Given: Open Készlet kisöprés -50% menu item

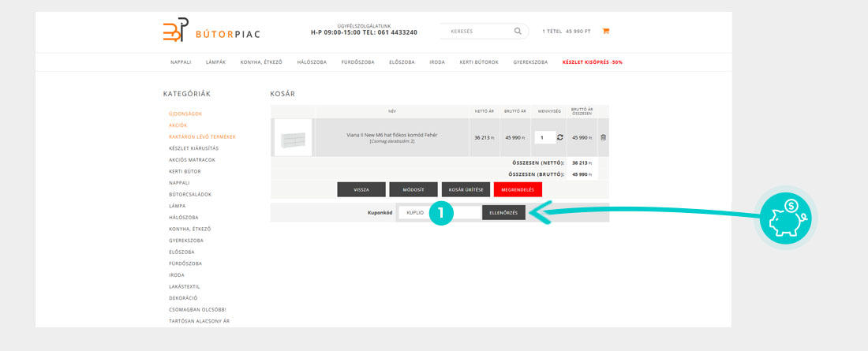Looking at the screenshot, I should [592, 62].
